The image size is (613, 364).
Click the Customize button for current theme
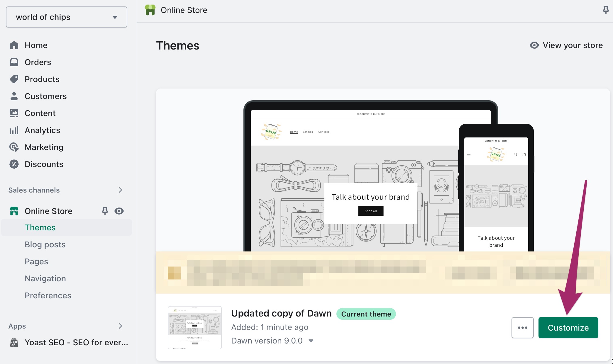[x=568, y=327]
